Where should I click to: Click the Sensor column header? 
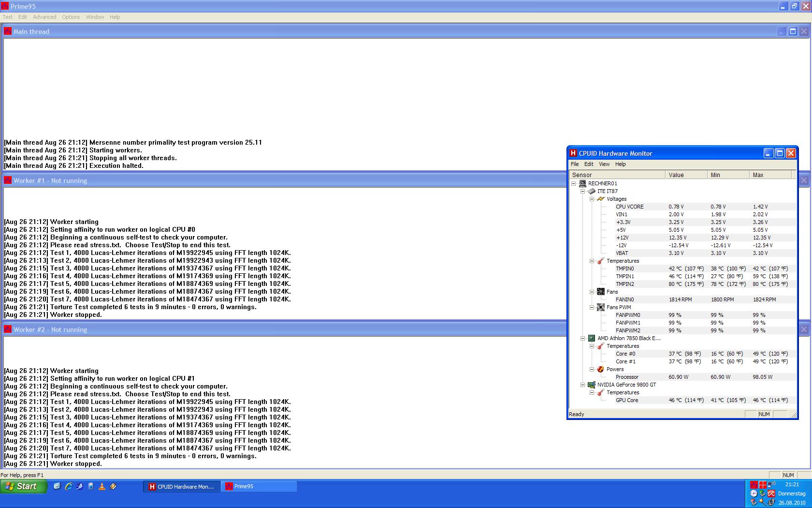tap(617, 175)
